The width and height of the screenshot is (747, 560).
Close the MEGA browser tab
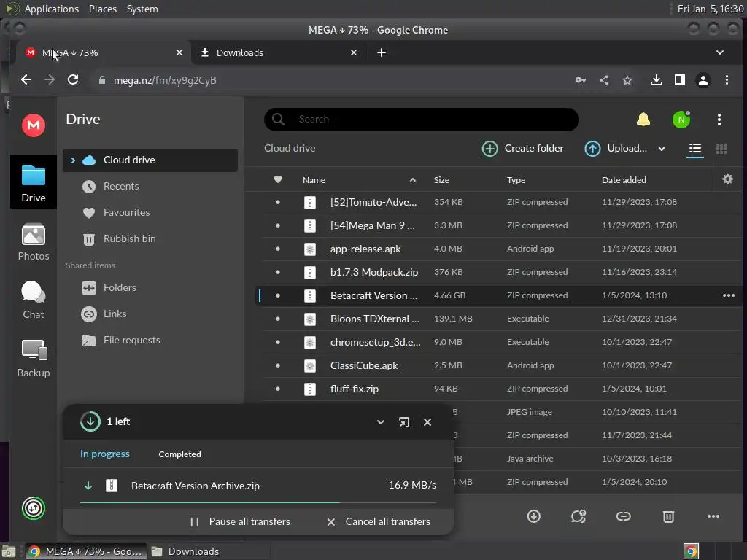[179, 52]
